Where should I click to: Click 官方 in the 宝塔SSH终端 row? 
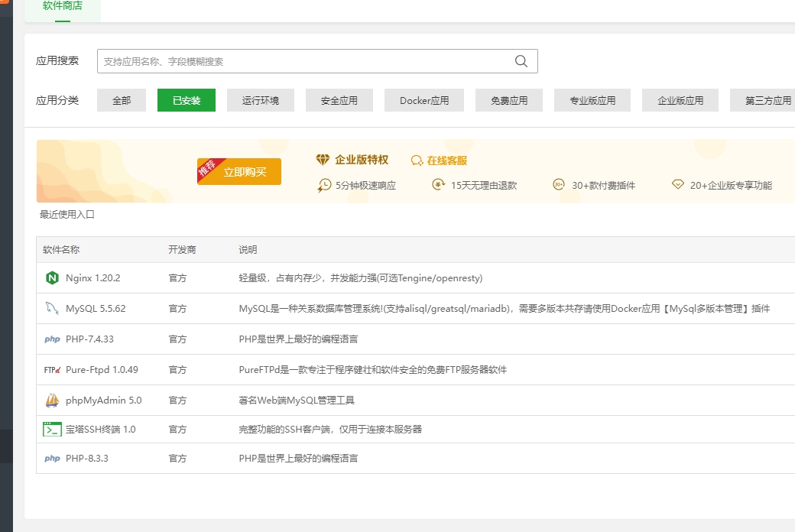(x=177, y=430)
